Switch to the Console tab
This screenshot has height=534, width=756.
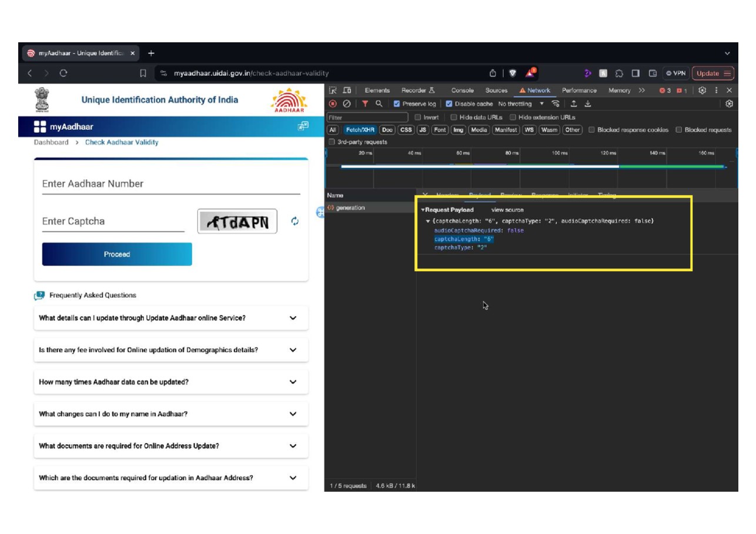[x=462, y=90]
